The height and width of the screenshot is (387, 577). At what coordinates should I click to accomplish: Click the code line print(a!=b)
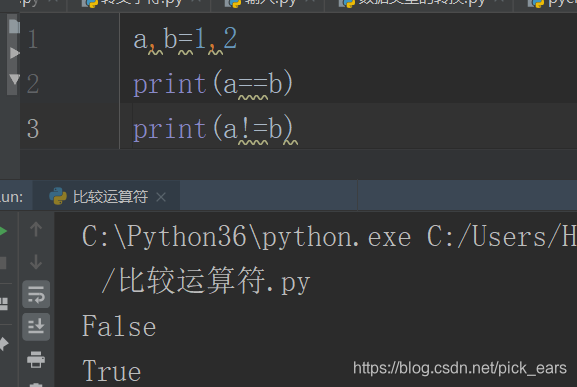[213, 129]
